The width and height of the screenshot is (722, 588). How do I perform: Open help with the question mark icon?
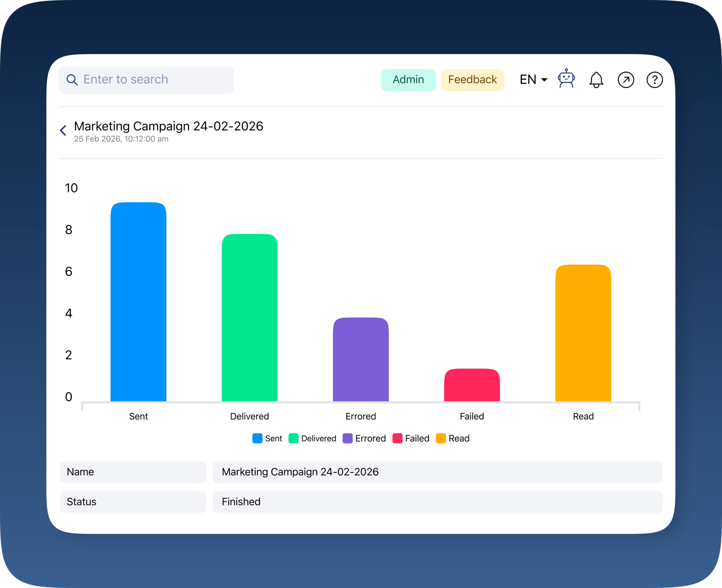point(655,80)
